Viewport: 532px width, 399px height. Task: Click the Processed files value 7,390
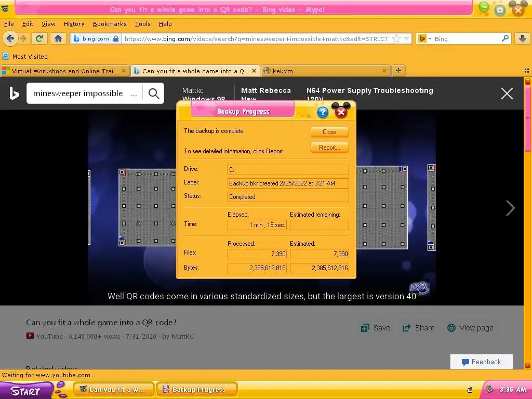pos(257,254)
